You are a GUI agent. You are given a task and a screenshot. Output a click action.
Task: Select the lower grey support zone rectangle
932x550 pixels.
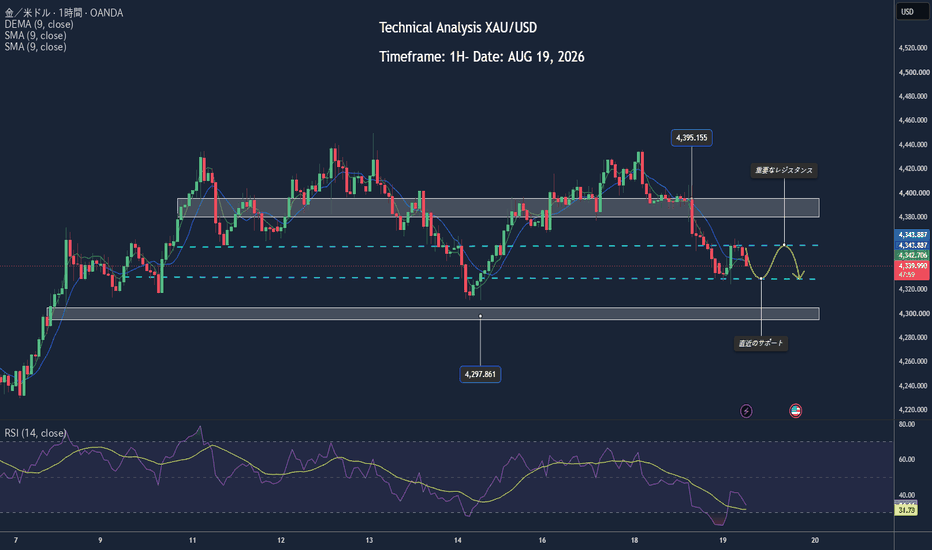pyautogui.click(x=433, y=313)
